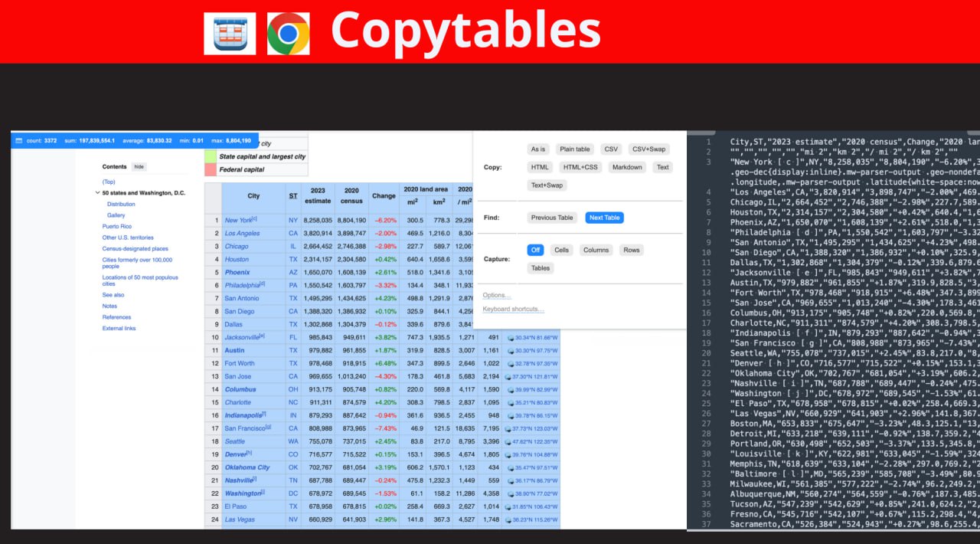Set Capture mode to Off
Viewport: 980px width, 544px height.
[x=535, y=250]
